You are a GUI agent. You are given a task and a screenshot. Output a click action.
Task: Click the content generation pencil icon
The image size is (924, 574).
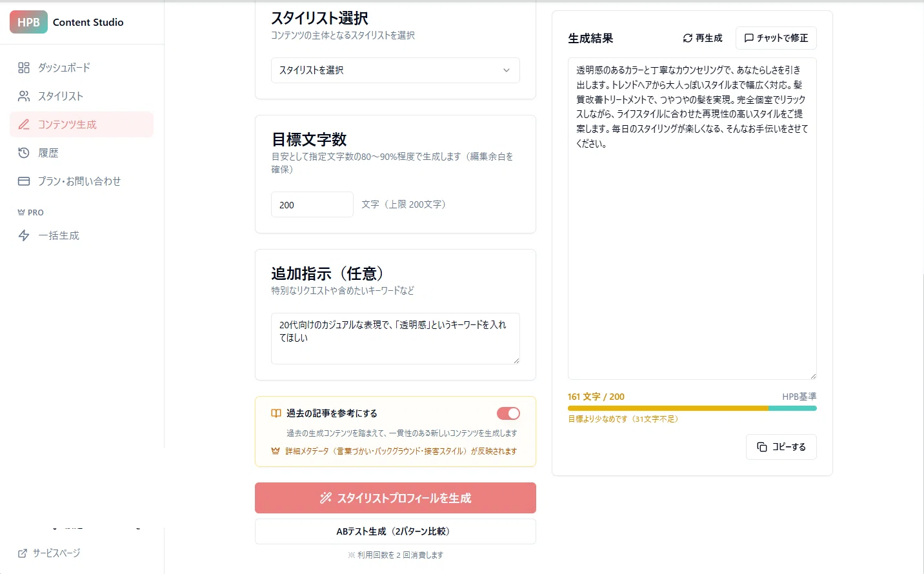click(24, 124)
